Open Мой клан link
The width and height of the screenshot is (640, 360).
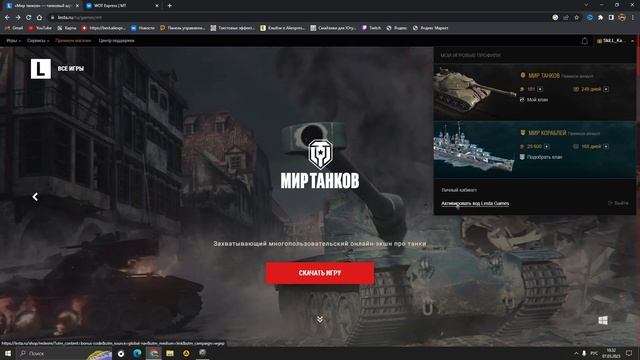click(534, 100)
